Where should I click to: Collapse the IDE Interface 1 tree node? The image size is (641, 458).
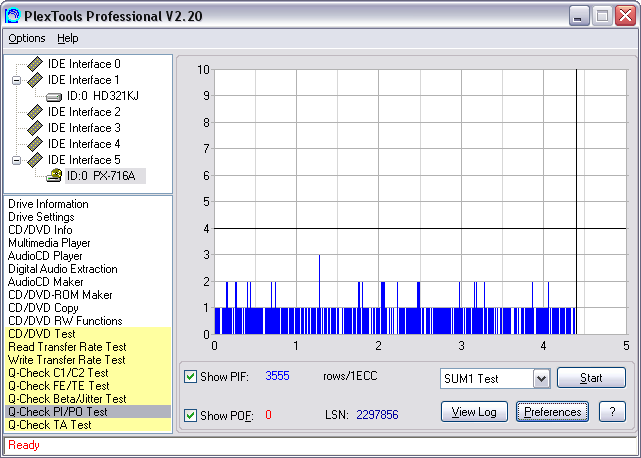pos(16,80)
